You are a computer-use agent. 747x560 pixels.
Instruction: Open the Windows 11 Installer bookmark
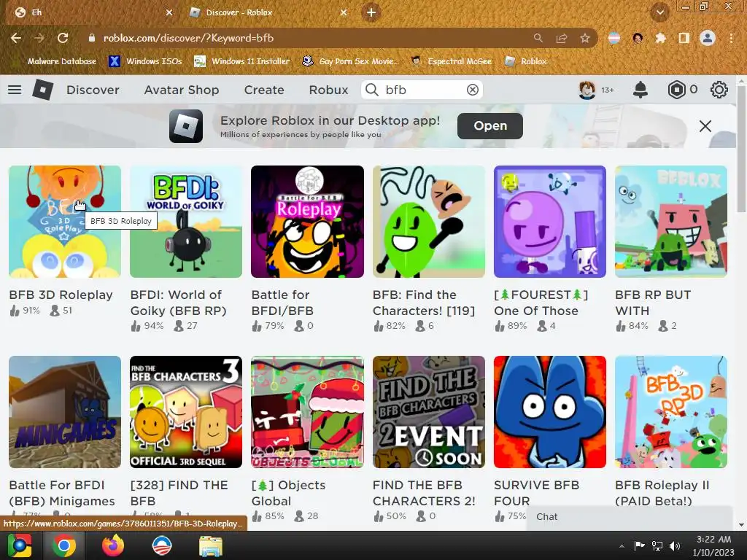click(x=242, y=61)
